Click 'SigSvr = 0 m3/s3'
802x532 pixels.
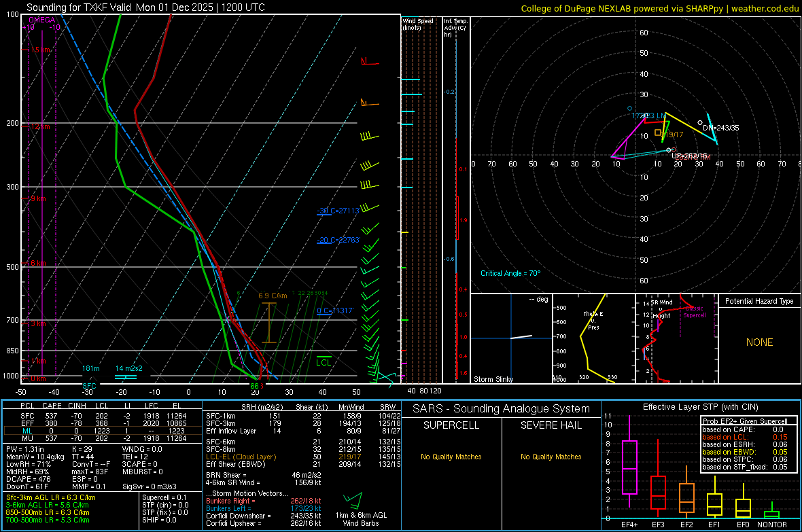click(150, 486)
